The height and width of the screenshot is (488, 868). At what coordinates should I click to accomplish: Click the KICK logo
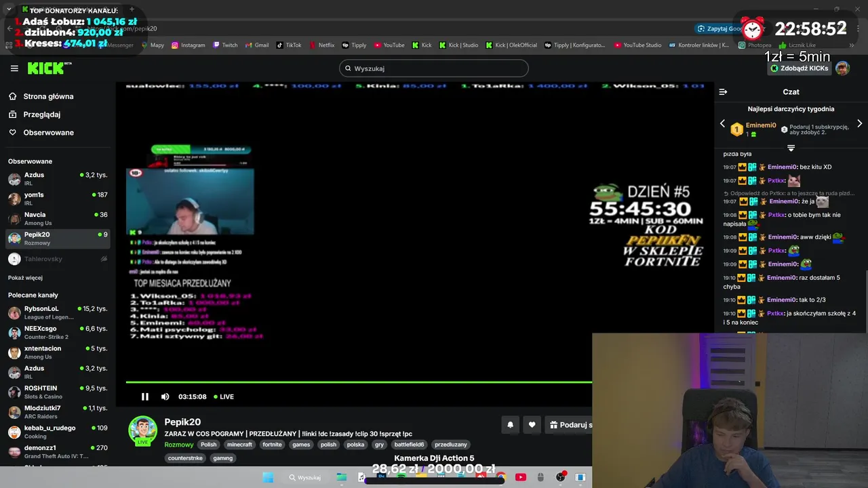point(49,68)
